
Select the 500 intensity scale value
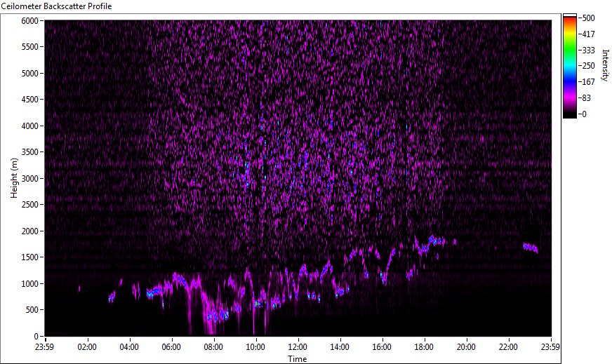point(588,18)
